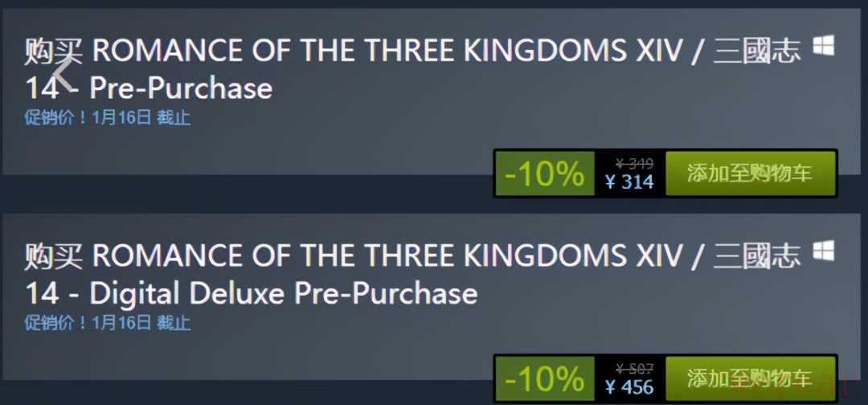Add the ¥456 Digital Deluxe edition to cart
The image size is (868, 405).
(750, 378)
